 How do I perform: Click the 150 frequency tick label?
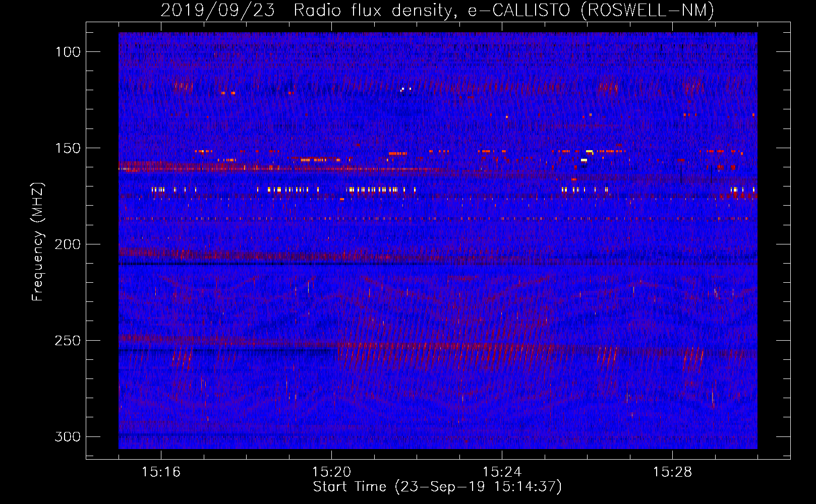click(68, 148)
